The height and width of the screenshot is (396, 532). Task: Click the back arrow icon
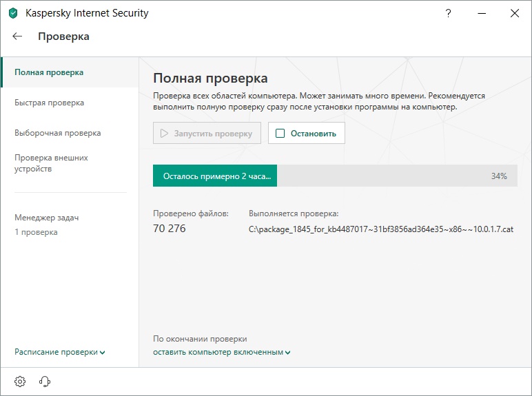click(17, 37)
